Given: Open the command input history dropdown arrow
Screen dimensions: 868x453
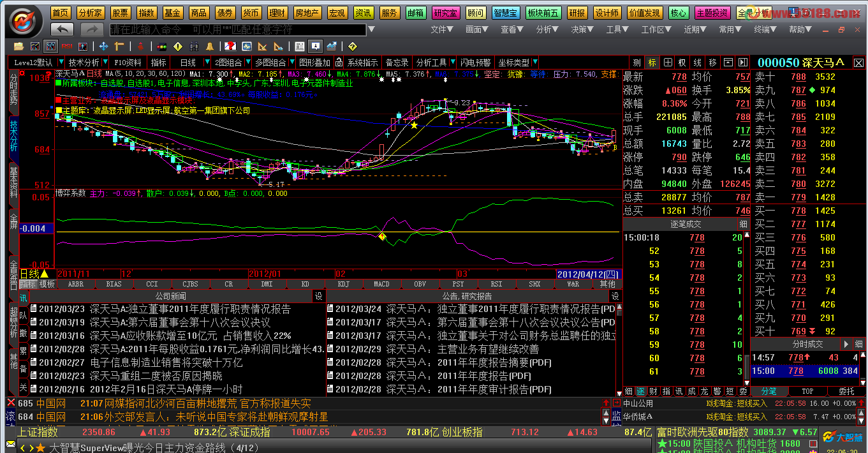Looking at the screenshot, I should pyautogui.click(x=371, y=29).
